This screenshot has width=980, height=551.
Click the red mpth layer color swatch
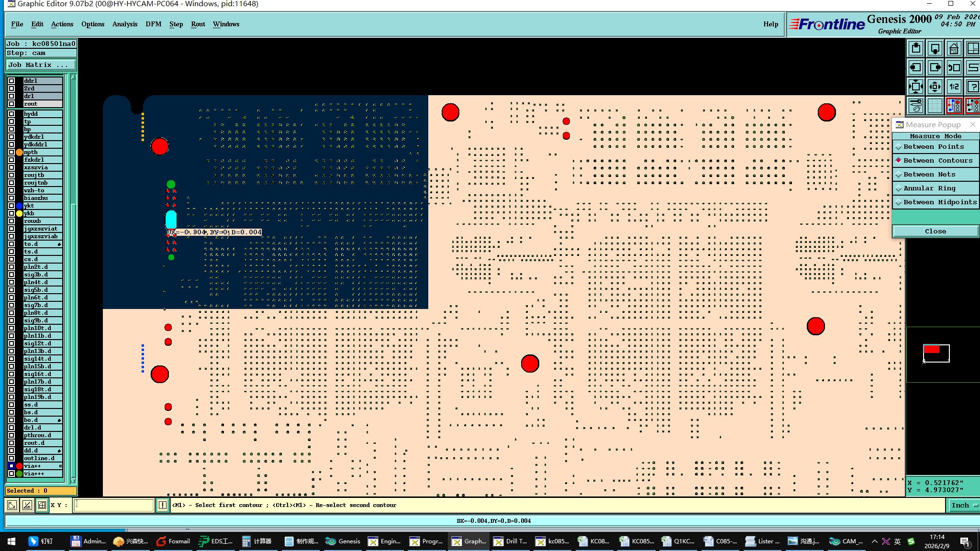[x=19, y=152]
